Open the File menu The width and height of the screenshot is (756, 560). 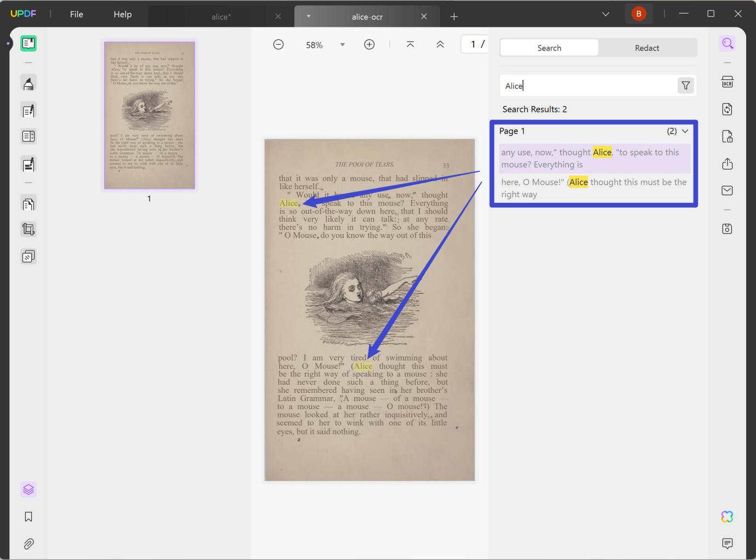76,14
